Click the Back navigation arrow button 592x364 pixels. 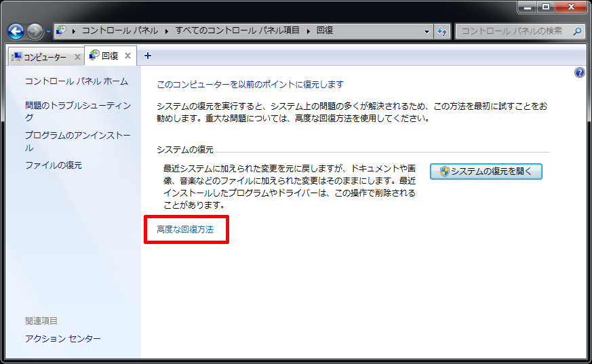[x=16, y=31]
